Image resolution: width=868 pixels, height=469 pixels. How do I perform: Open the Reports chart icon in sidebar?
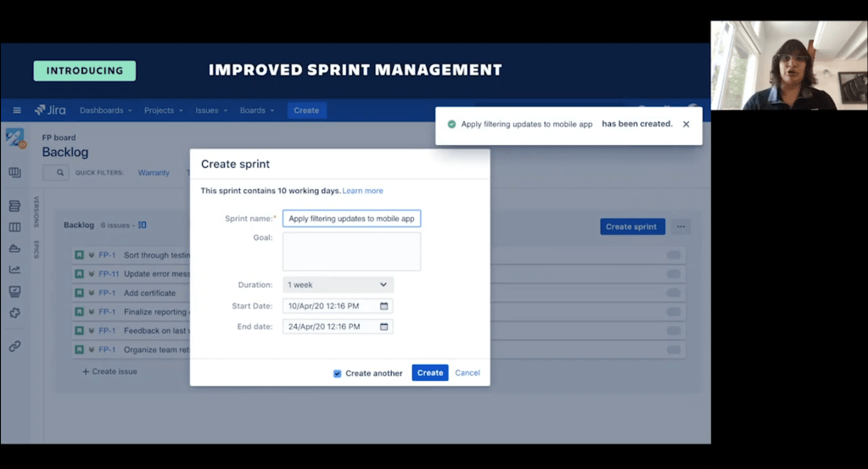(x=14, y=270)
